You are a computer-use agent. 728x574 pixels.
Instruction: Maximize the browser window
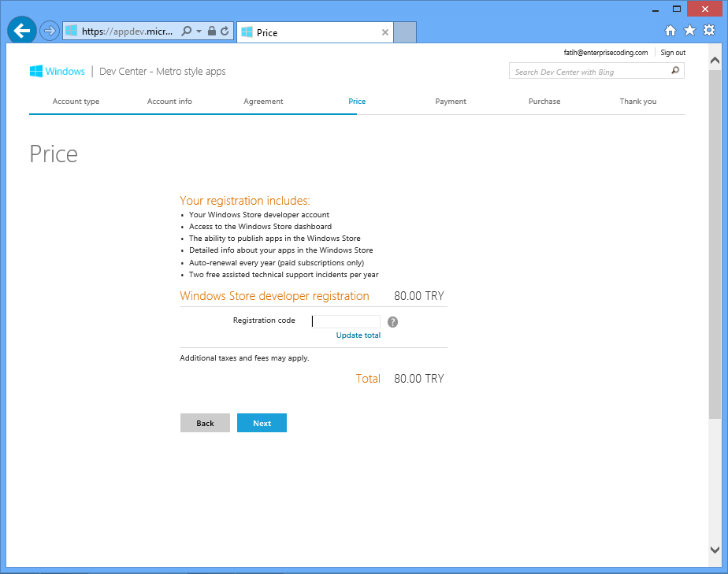[x=677, y=9]
